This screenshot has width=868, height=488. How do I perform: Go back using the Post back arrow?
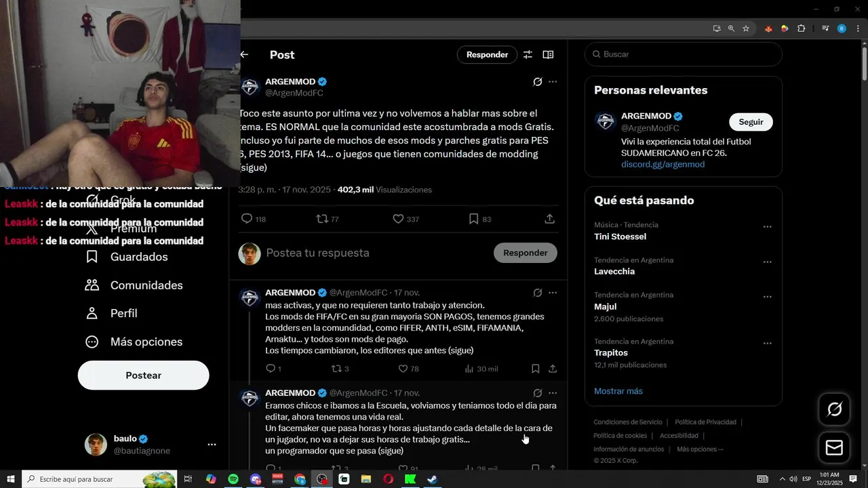point(244,55)
